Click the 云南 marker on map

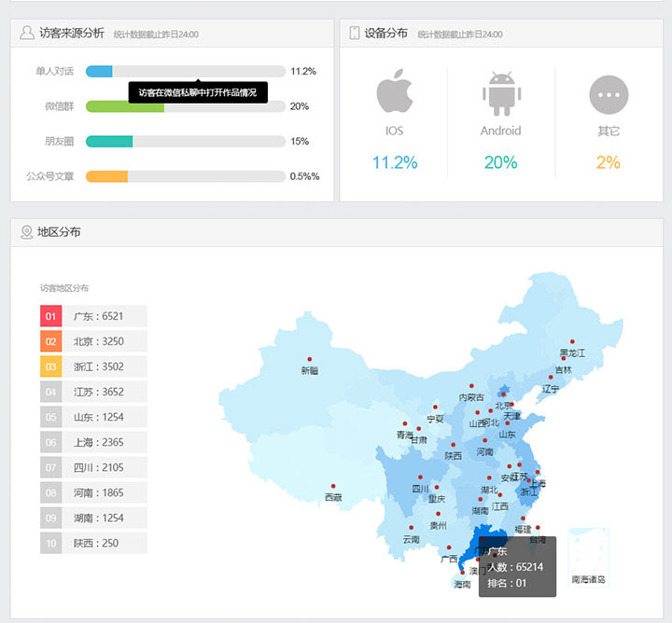coord(411,528)
